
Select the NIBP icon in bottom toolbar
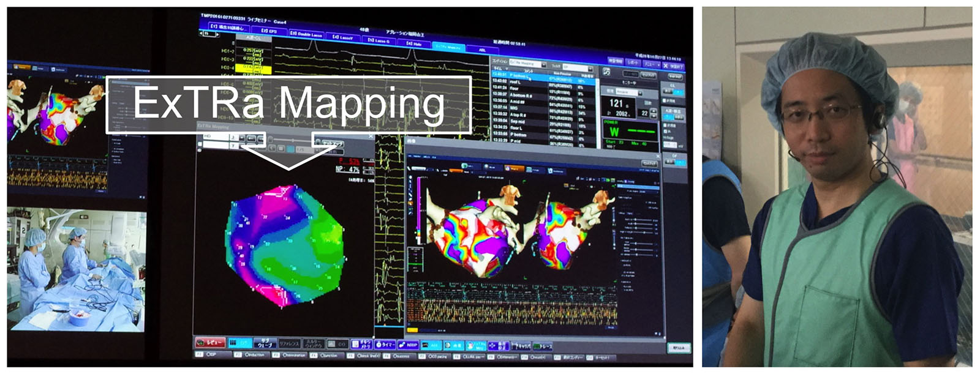[x=409, y=345]
